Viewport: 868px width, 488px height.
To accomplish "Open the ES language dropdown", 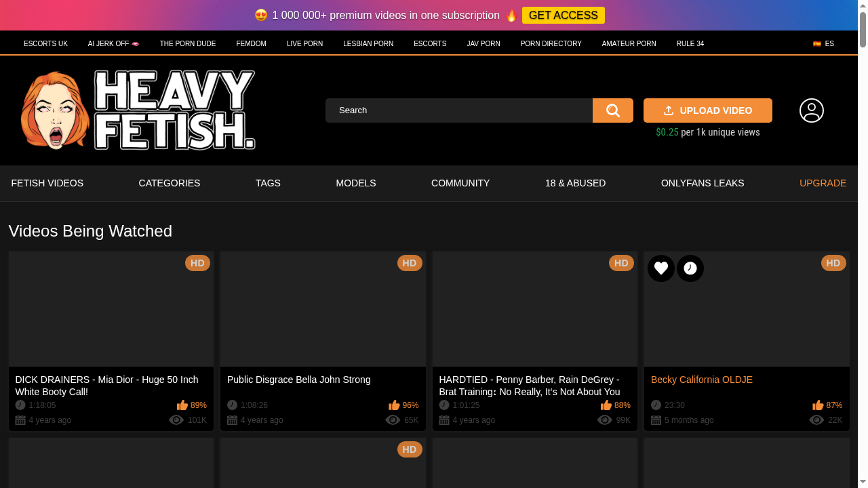I will 823,43.
